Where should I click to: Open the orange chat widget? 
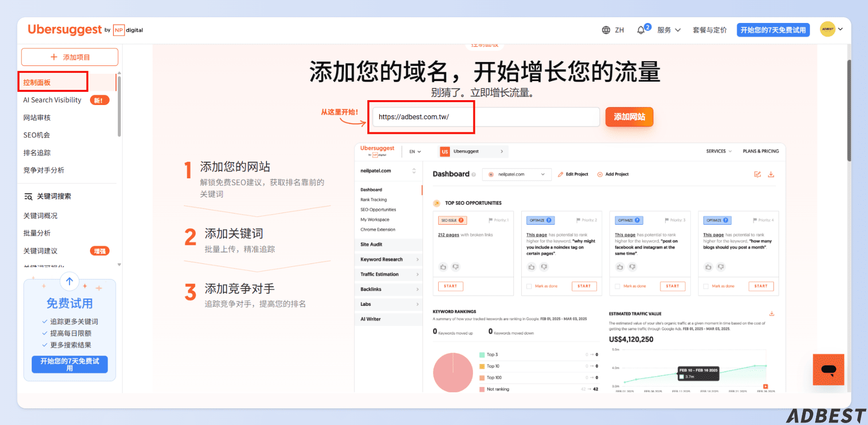point(828,370)
